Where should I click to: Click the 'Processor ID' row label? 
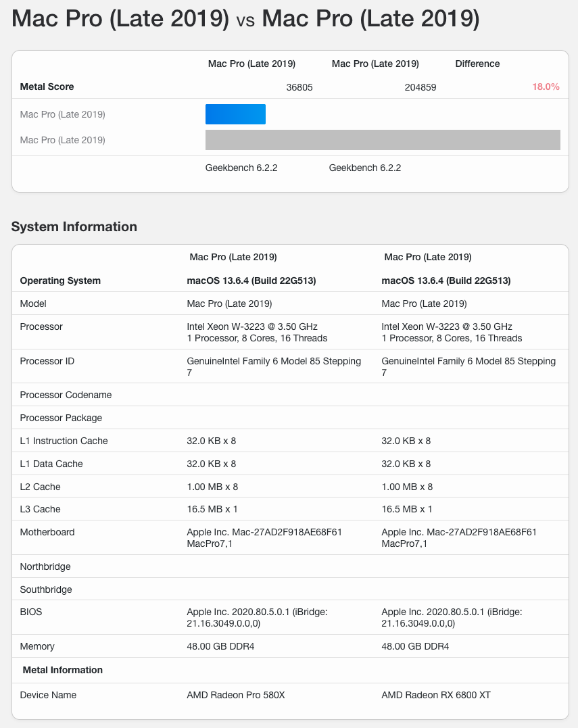click(47, 361)
